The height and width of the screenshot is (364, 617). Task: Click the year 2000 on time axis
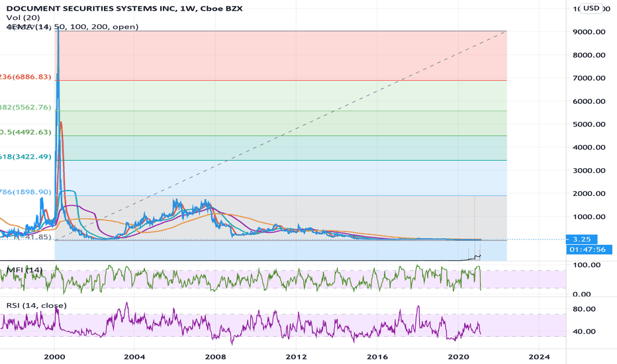54,357
